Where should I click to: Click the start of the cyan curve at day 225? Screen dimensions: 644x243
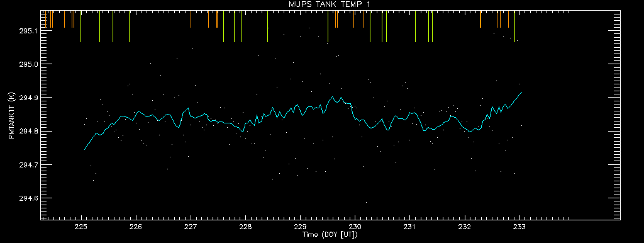(x=85, y=149)
